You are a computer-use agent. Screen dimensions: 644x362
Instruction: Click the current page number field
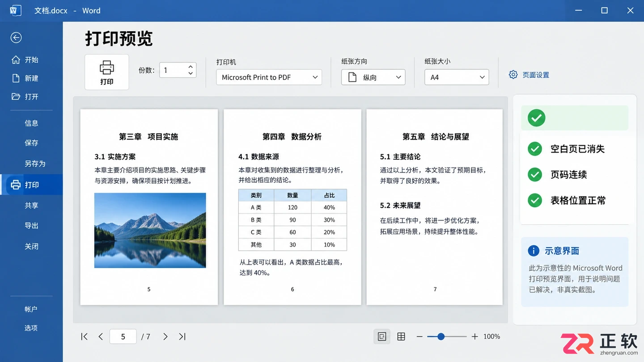point(123,337)
